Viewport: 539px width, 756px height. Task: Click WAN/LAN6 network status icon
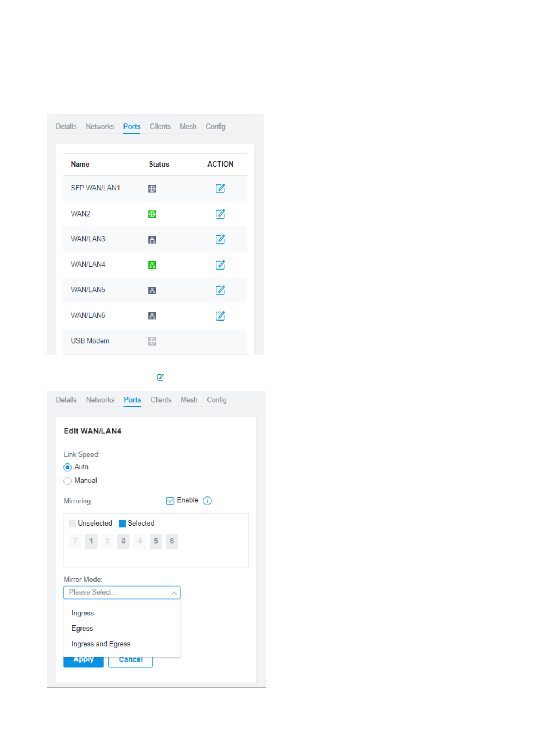point(152,315)
